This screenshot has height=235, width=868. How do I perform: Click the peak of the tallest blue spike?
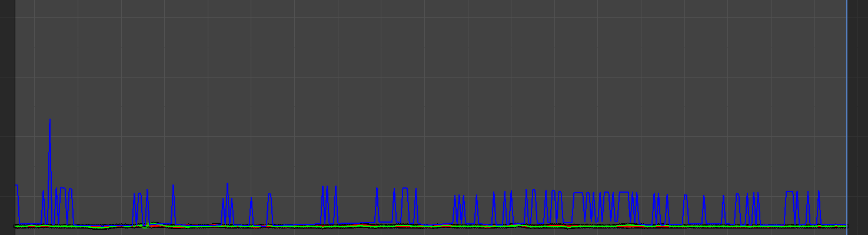pyautogui.click(x=50, y=120)
